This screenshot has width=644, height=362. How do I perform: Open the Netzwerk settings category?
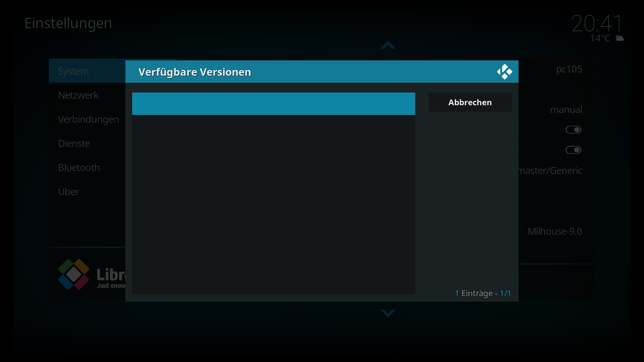click(87, 95)
